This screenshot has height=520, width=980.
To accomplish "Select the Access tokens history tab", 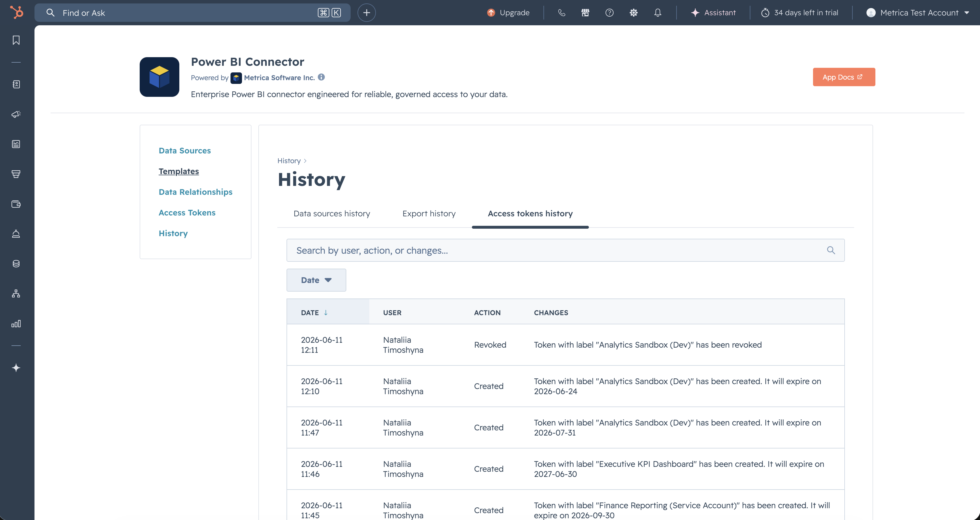I will (x=530, y=214).
